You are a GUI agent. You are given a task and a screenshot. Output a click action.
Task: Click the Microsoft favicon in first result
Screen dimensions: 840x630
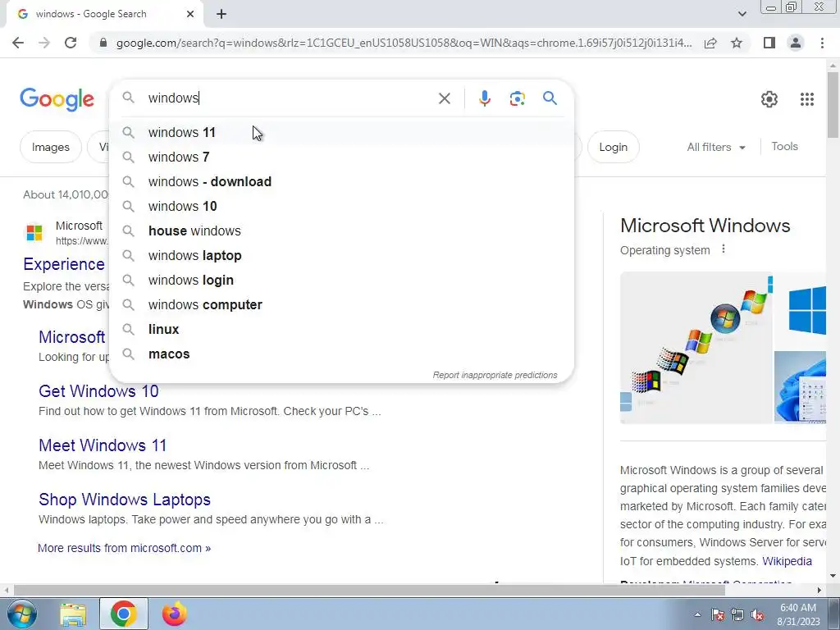[34, 233]
